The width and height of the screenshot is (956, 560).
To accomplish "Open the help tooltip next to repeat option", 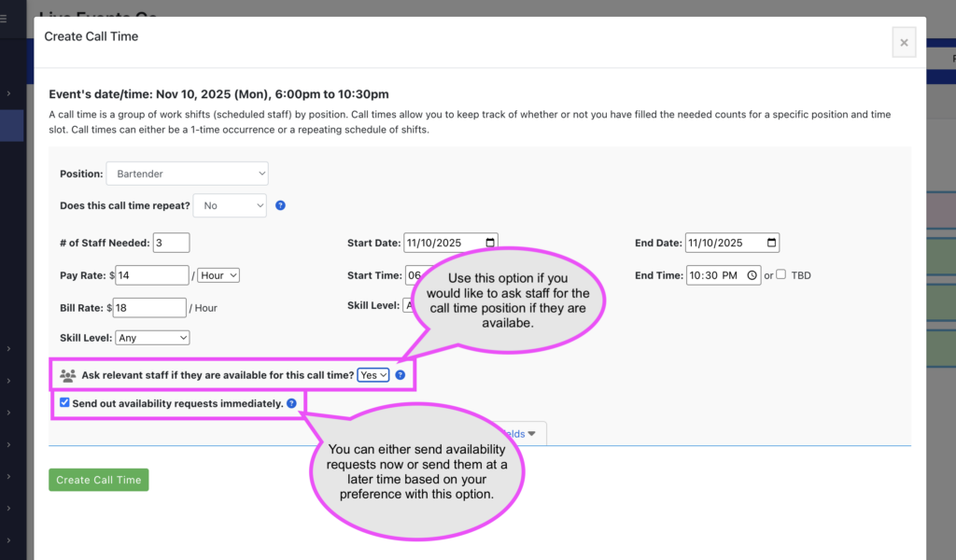I will [280, 205].
